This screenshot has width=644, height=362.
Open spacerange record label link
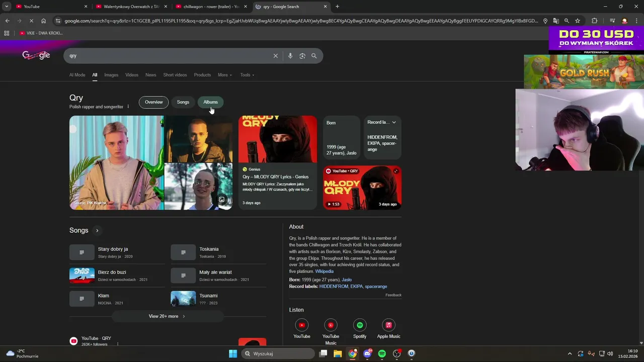coord(376,287)
